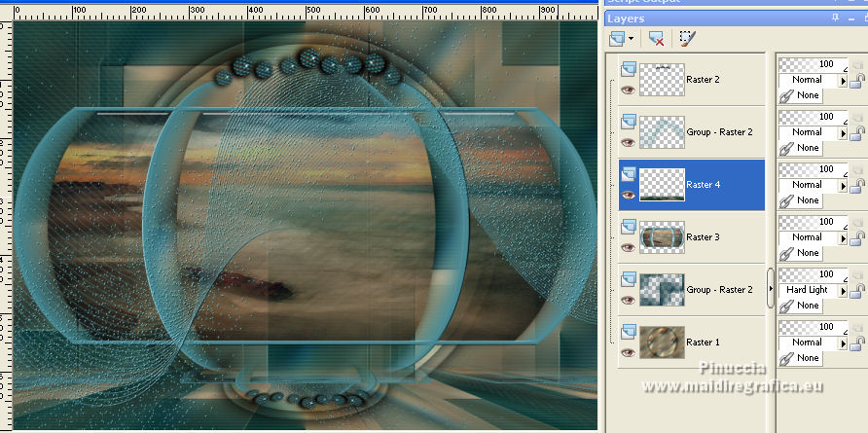Select the Raster 3 layer thumbnail
Screen dimensions: 868x433
662,237
